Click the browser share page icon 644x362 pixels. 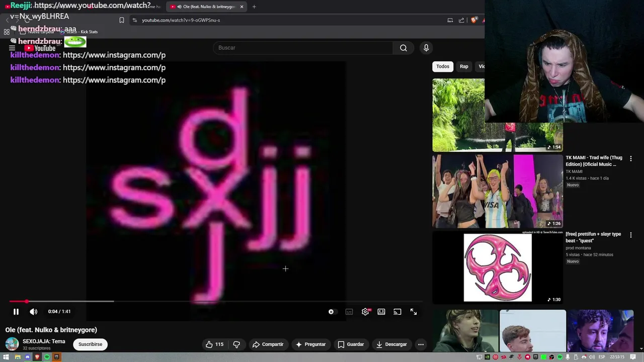click(461, 20)
